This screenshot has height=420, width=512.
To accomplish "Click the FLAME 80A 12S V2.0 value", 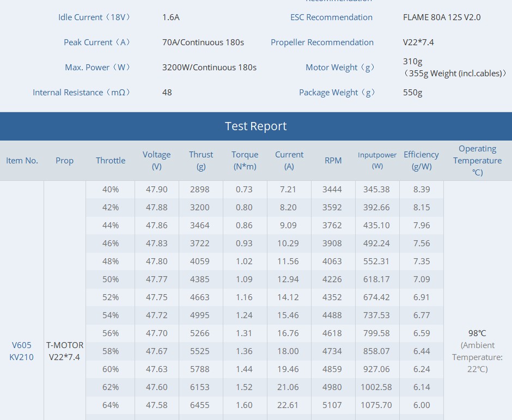I will [x=442, y=17].
